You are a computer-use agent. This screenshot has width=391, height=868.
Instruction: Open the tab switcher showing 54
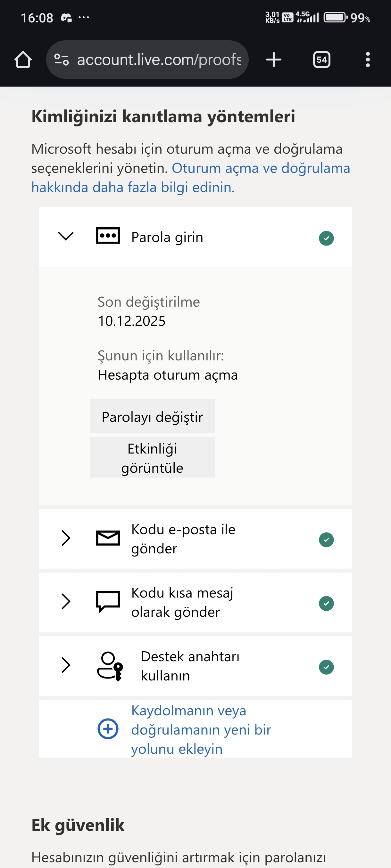pos(321,60)
